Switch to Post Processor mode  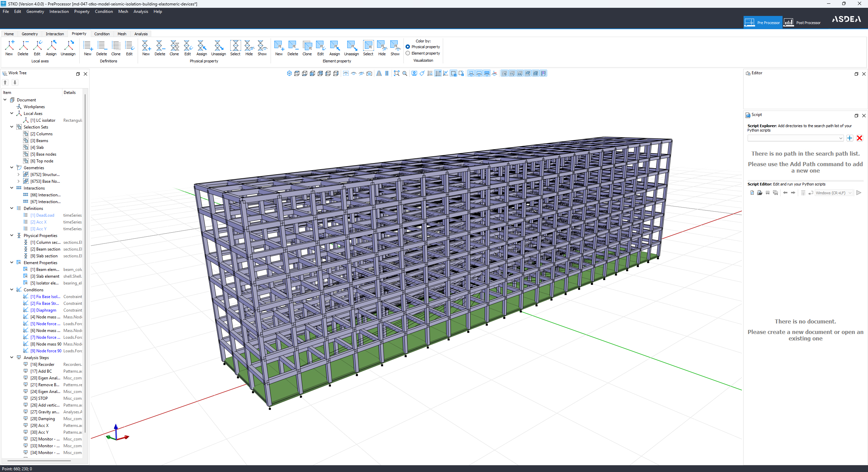tap(803, 23)
